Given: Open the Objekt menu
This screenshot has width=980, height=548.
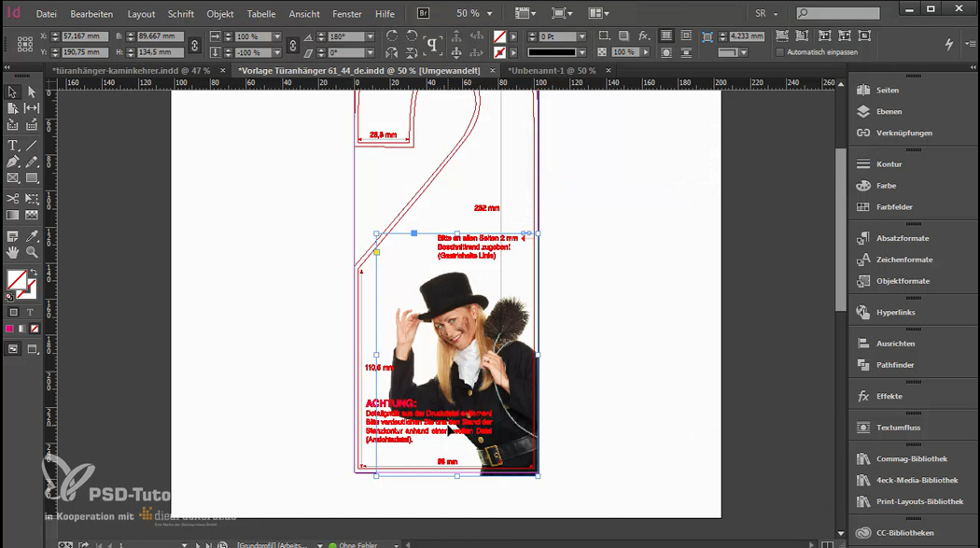Looking at the screenshot, I should pyautogui.click(x=220, y=14).
